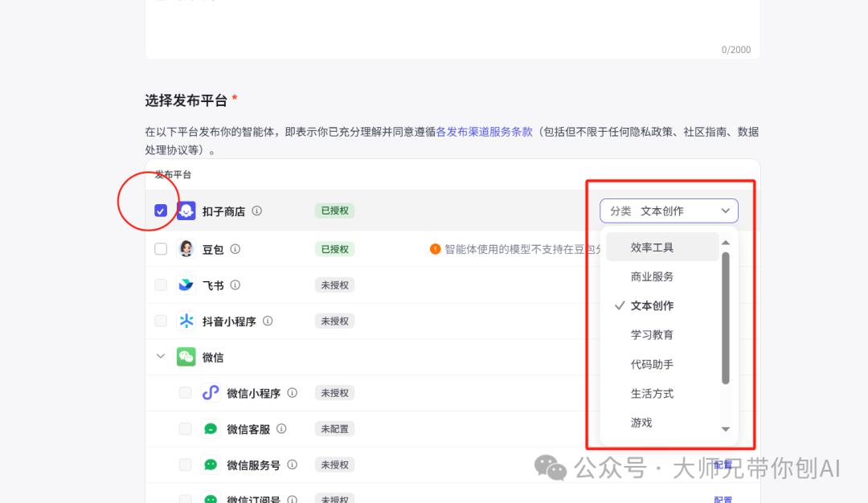Click the 抖音小程序 platform name
This screenshot has width=868, height=503.
click(229, 321)
